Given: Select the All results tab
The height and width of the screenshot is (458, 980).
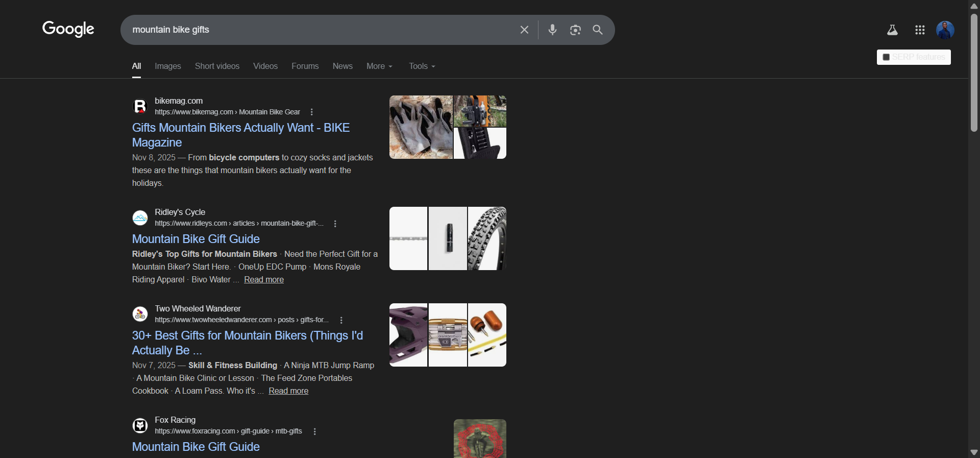Looking at the screenshot, I should click(136, 66).
